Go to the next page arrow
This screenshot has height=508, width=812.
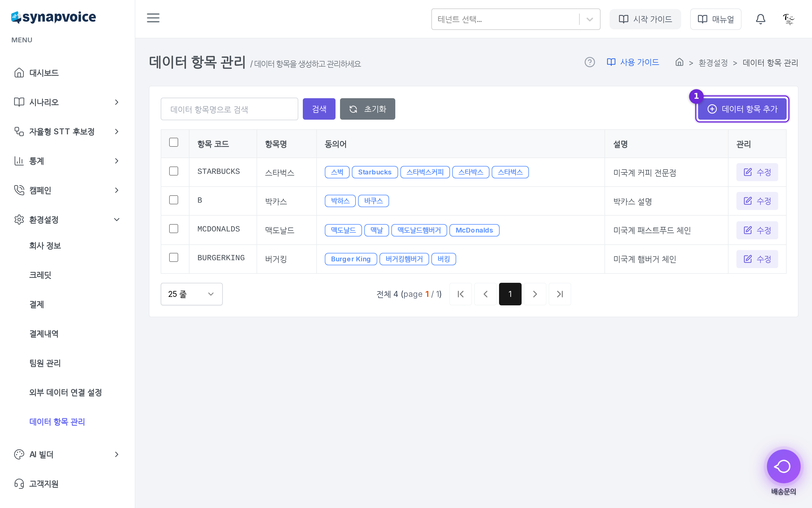(x=535, y=294)
